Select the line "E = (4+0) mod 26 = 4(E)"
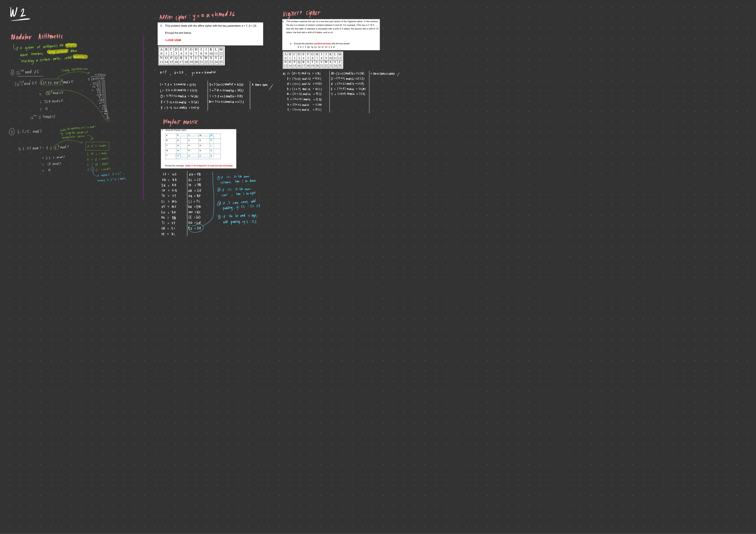Image resolution: width=756 pixels, height=534 pixels. click(304, 79)
